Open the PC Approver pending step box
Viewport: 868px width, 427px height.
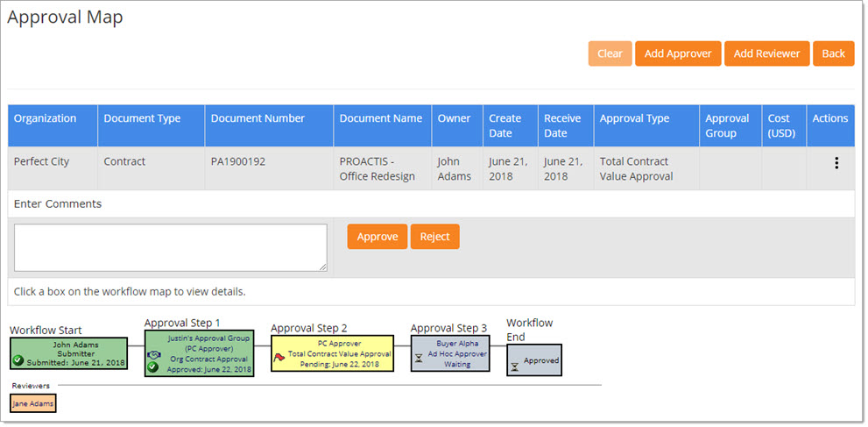(333, 354)
